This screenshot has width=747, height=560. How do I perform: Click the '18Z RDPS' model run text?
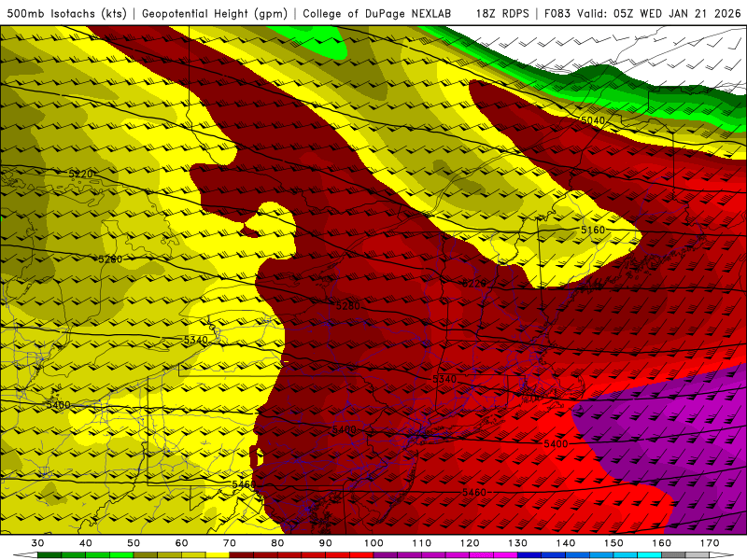coord(502,14)
